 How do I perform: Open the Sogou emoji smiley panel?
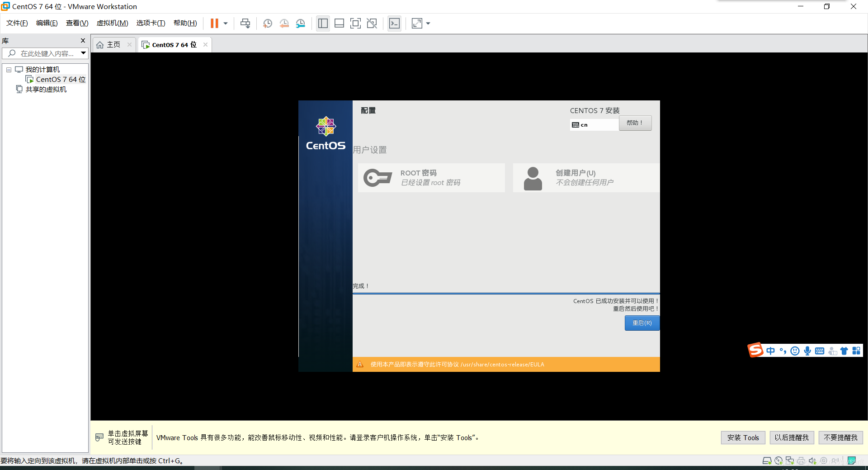click(795, 351)
